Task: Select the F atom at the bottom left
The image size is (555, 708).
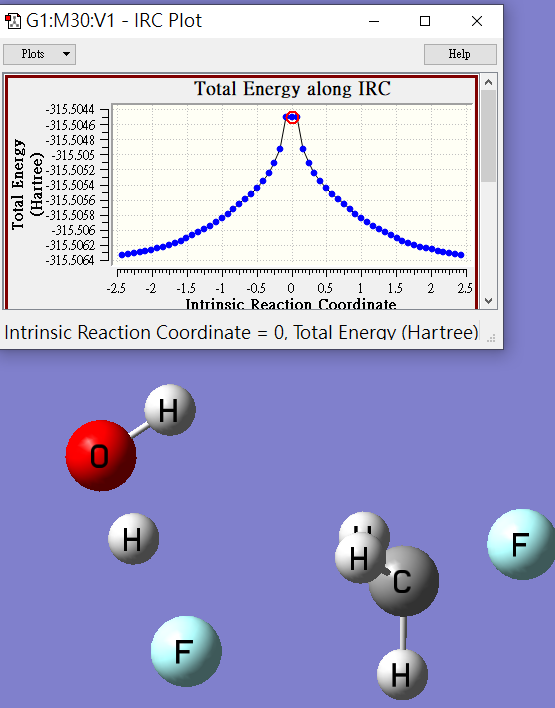Action: [186, 651]
